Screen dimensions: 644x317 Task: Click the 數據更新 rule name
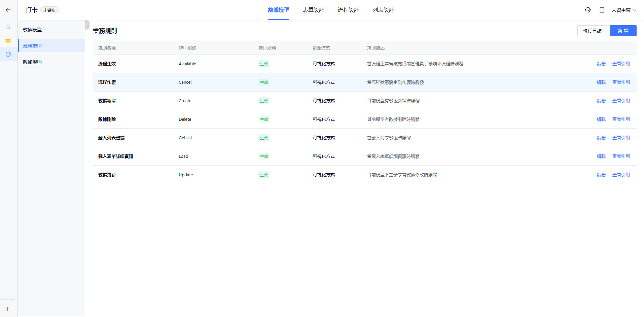(x=107, y=175)
